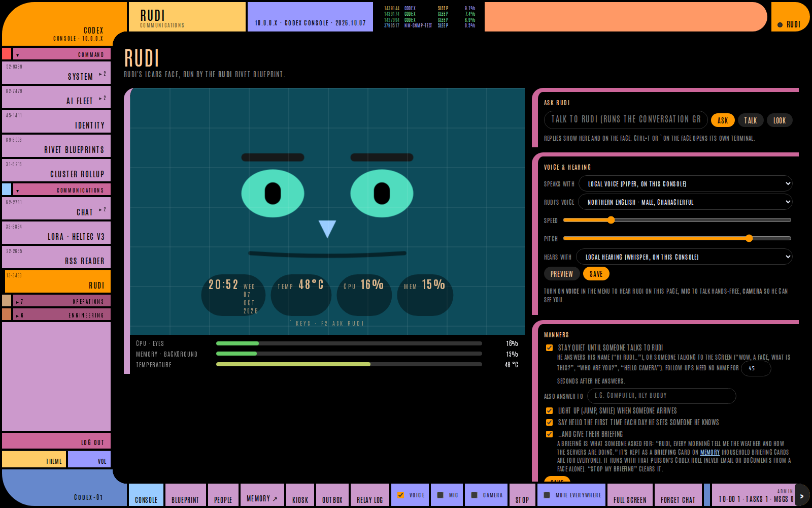Click the scroll-right arrow in bottom bar

pos(802,496)
